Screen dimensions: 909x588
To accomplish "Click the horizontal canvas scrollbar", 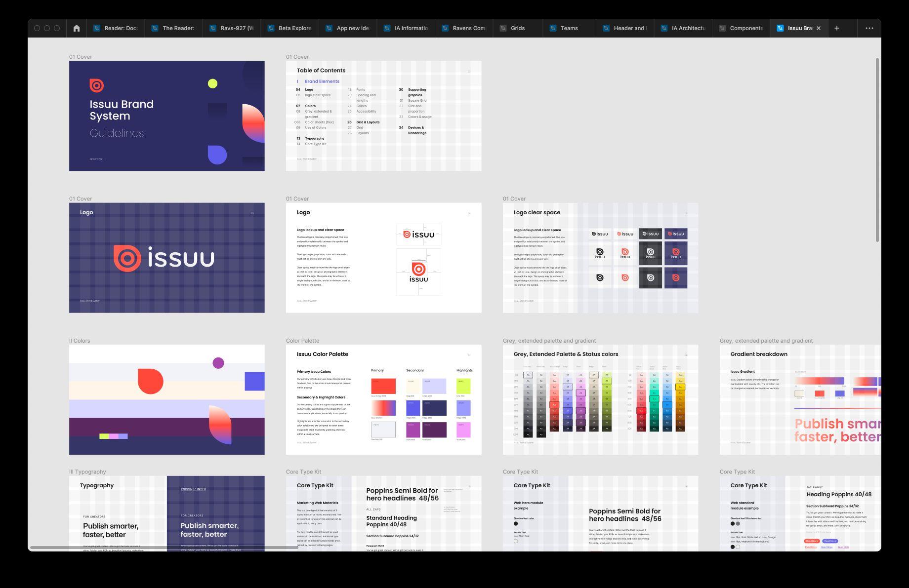I will point(164,548).
